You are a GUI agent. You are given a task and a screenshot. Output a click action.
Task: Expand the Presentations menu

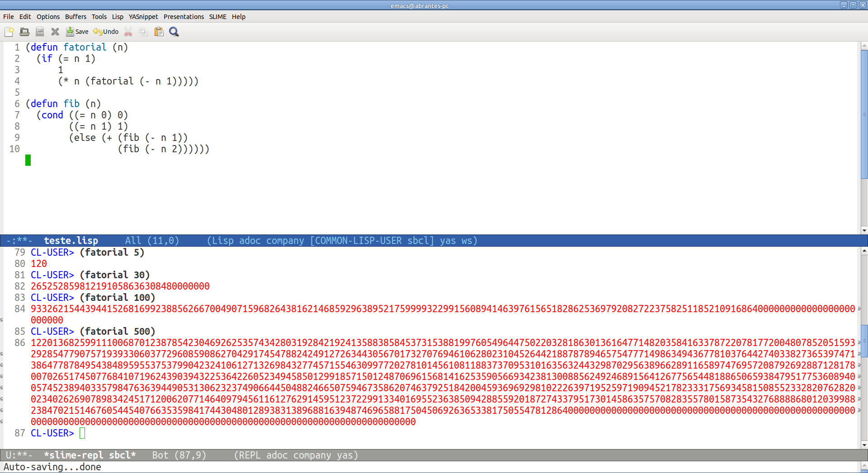pyautogui.click(x=184, y=17)
